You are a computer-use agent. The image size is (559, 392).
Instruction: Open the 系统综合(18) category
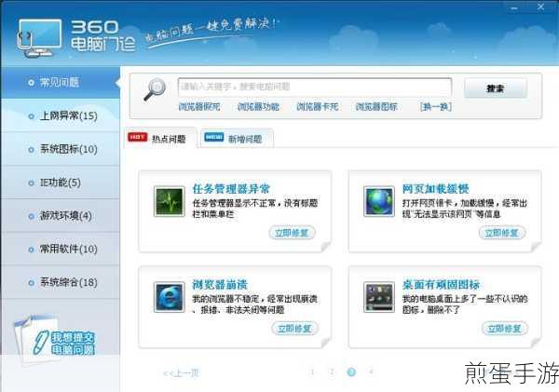[60, 282]
